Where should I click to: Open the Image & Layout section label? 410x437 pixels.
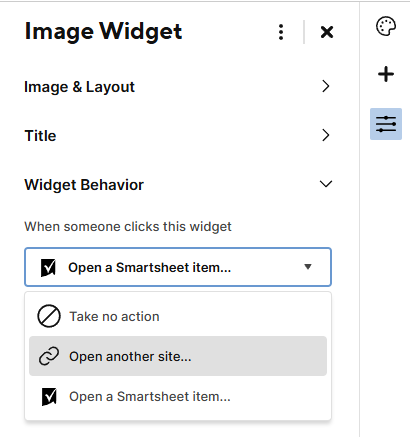[79, 87]
